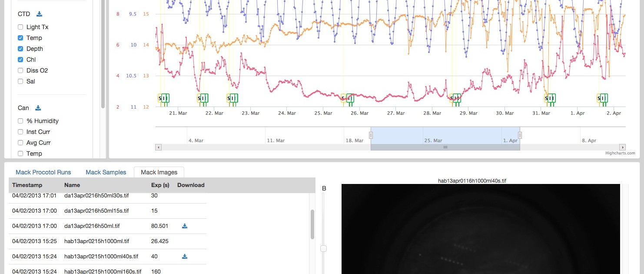Select row hab13apr0215h1000ml.tif
644x274 pixels.
click(x=108, y=241)
